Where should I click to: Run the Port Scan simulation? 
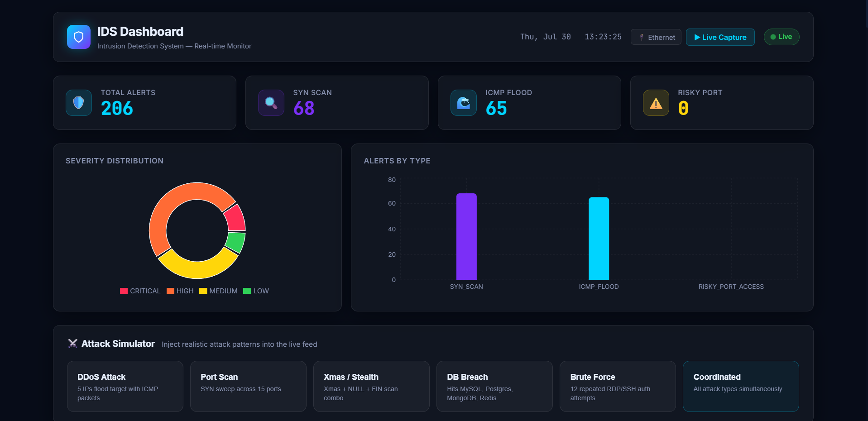click(x=248, y=386)
